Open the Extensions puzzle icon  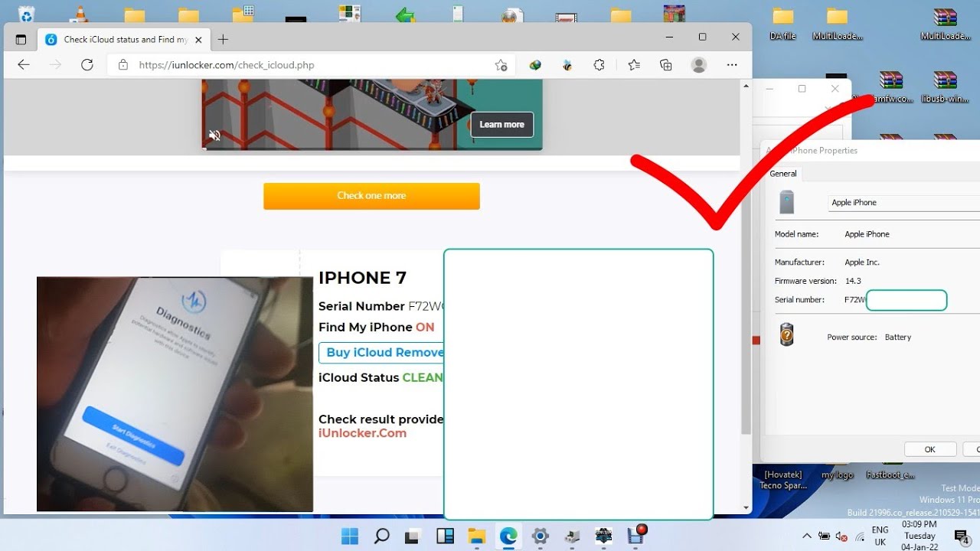(x=600, y=65)
